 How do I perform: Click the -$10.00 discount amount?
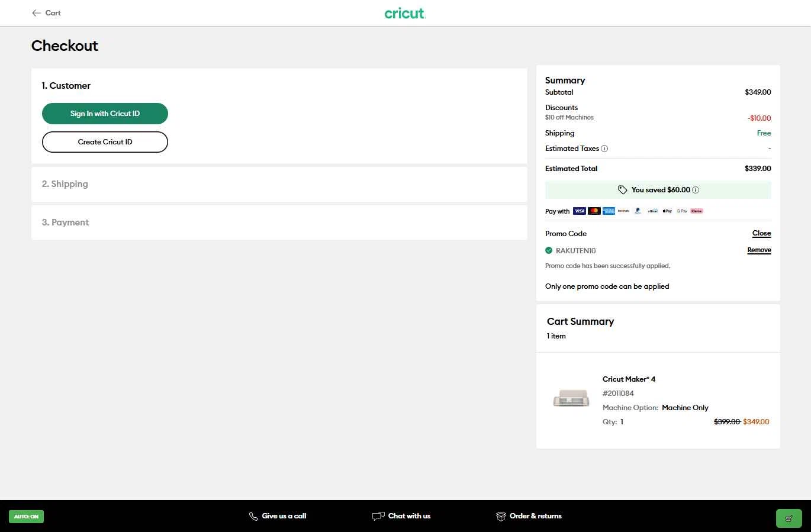click(x=759, y=118)
